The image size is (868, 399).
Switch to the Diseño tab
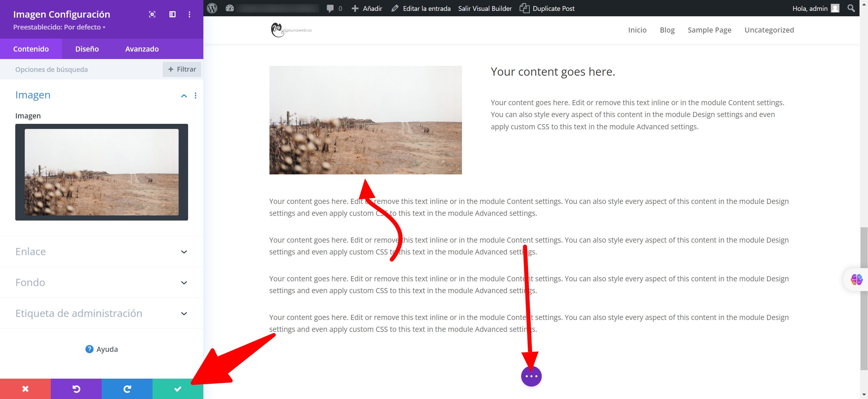(87, 49)
